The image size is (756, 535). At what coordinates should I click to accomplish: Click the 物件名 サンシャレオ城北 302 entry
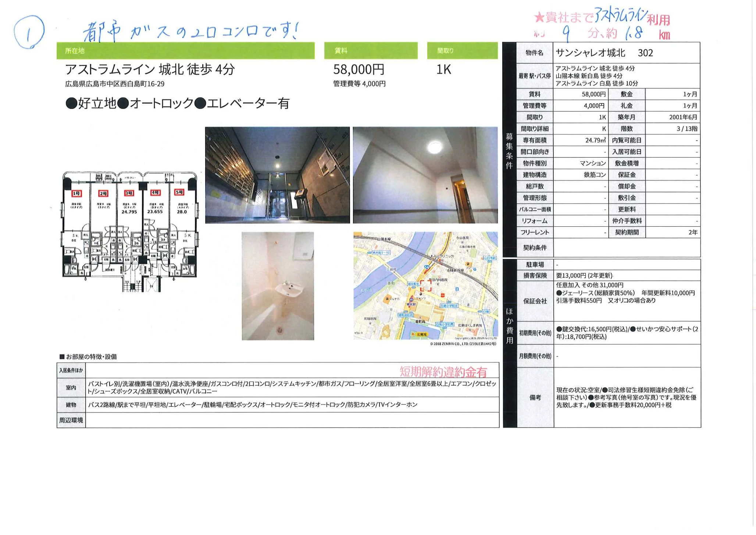click(603, 53)
